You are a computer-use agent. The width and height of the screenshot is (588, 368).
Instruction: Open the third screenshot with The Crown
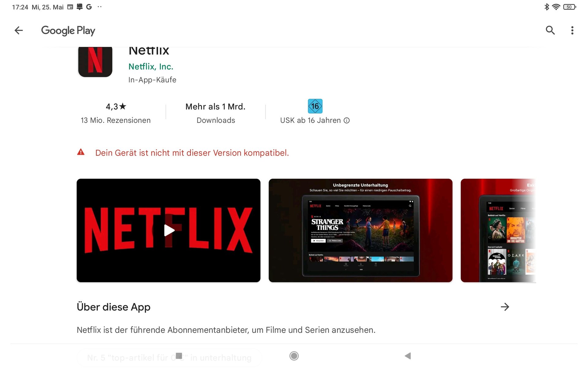click(498, 230)
